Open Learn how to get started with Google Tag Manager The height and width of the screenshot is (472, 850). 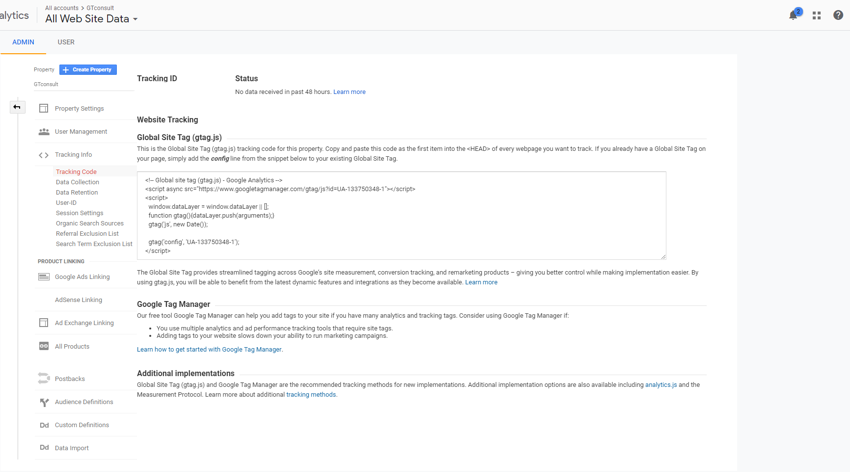(209, 350)
